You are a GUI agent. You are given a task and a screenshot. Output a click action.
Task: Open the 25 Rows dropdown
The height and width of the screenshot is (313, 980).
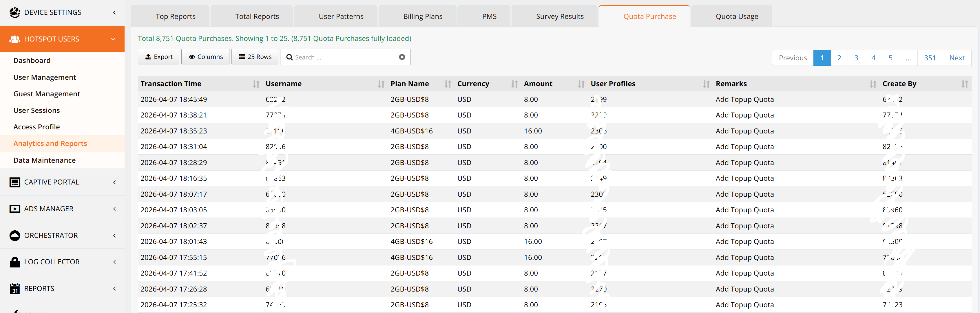tap(255, 57)
